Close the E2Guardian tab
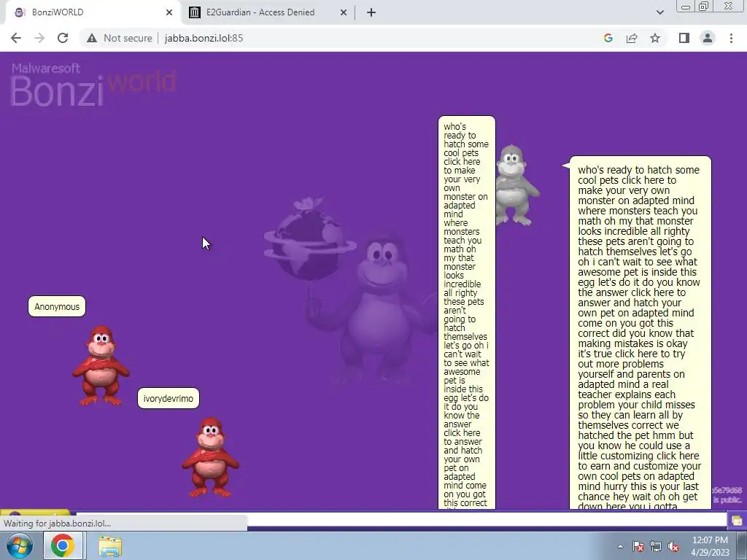 tap(344, 12)
